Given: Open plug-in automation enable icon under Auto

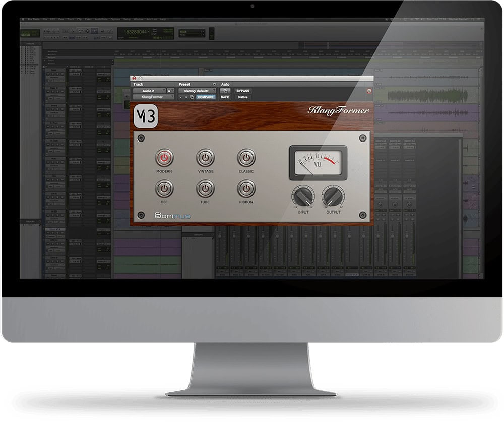Looking at the screenshot, I should coord(225,91).
